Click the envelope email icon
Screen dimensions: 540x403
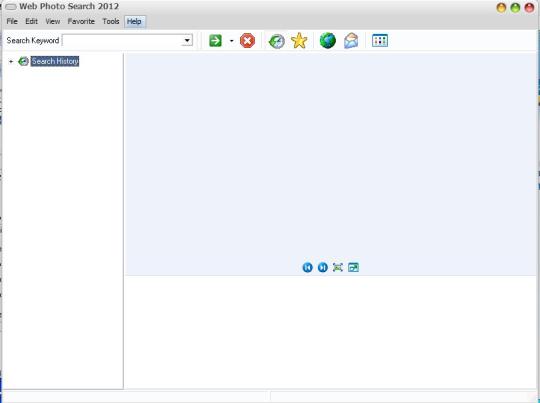(x=351, y=41)
